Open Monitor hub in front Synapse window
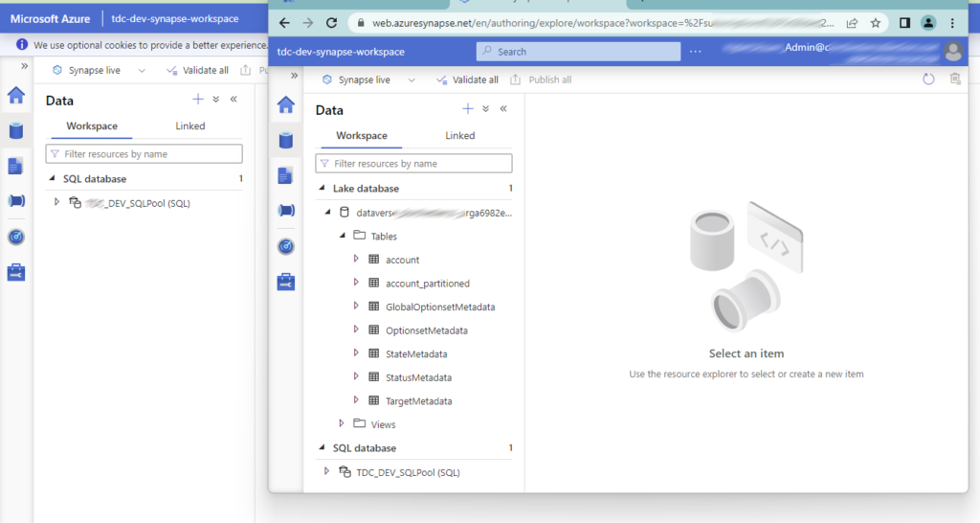This screenshot has width=980, height=523. pos(285,246)
